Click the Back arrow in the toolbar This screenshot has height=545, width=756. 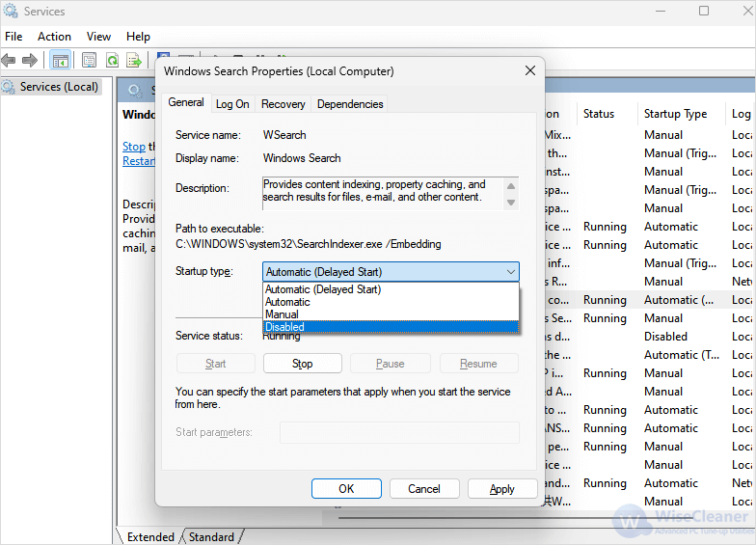click(x=9, y=60)
